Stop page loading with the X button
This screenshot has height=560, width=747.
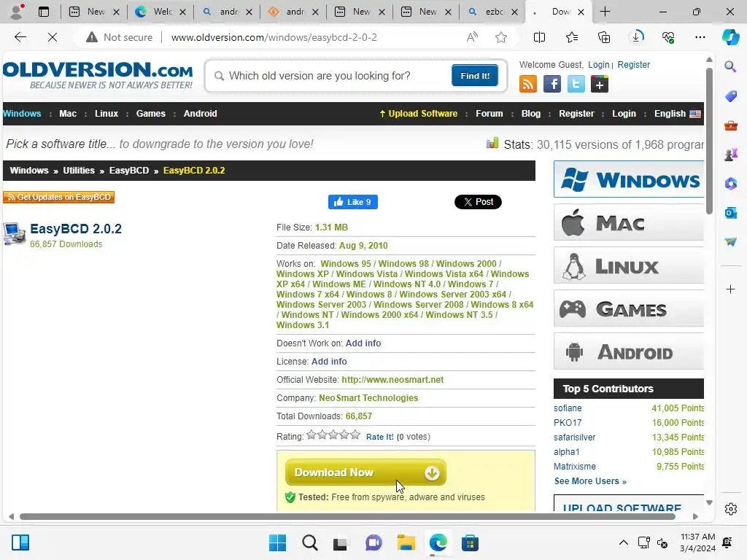[53, 37]
